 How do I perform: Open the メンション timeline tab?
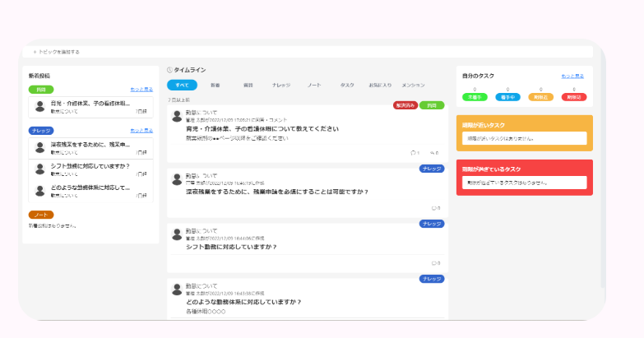pos(413,85)
